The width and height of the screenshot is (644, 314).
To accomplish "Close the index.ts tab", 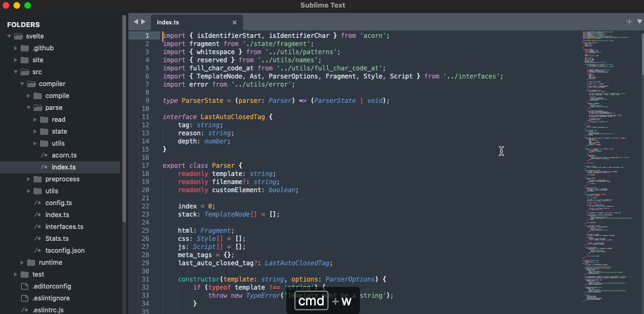I will (234, 22).
